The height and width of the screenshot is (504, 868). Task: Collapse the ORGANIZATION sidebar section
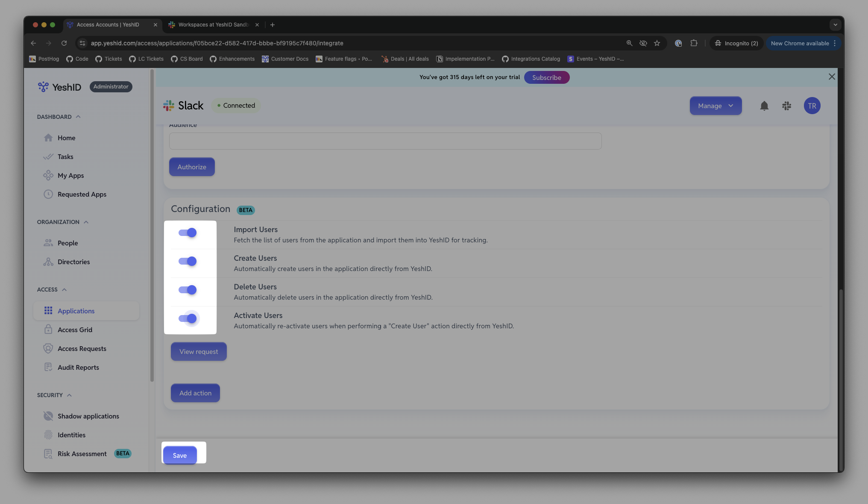[86, 222]
